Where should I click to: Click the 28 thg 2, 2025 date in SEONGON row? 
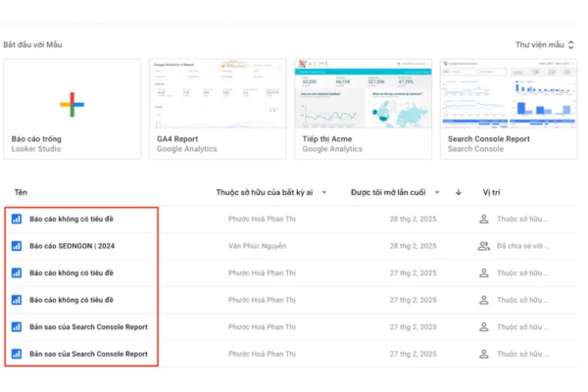click(413, 246)
